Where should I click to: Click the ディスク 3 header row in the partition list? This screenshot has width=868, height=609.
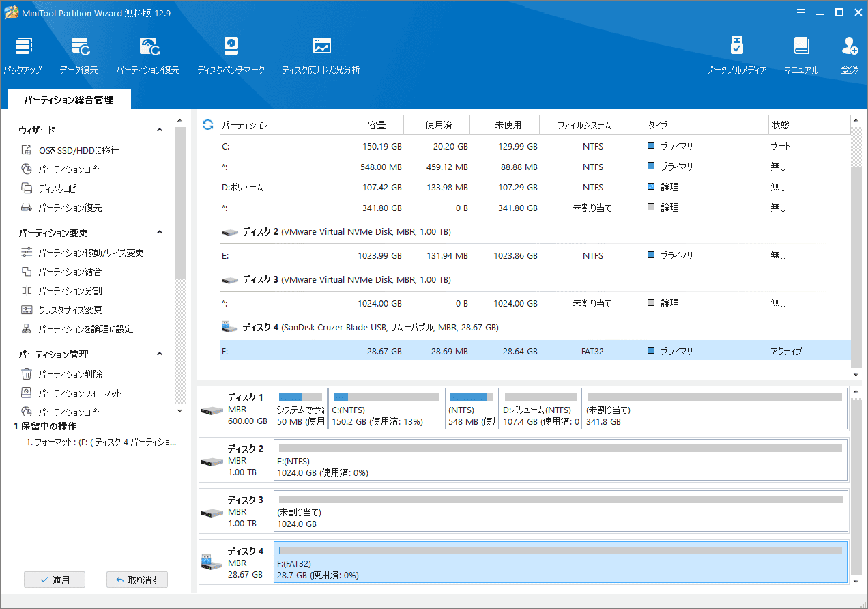click(535, 280)
